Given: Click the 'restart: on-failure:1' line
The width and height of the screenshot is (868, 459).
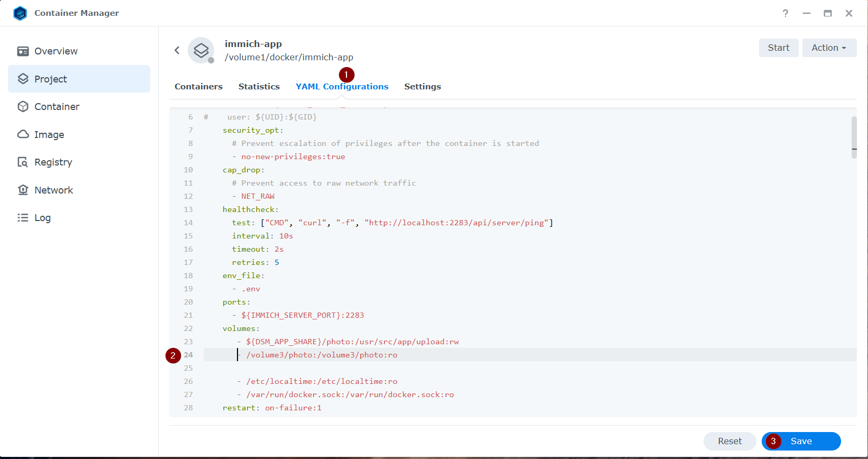Looking at the screenshot, I should [272, 408].
